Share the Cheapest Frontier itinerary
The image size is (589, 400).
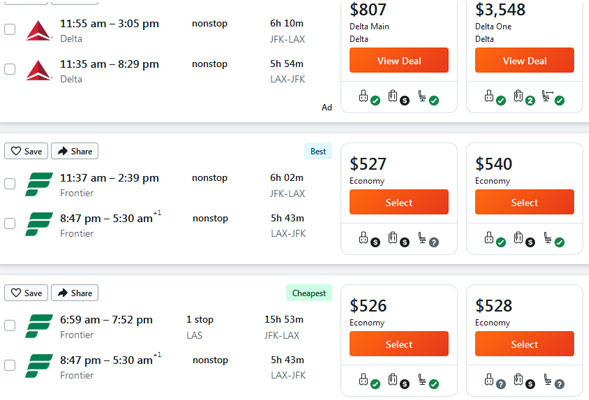pyautogui.click(x=75, y=293)
